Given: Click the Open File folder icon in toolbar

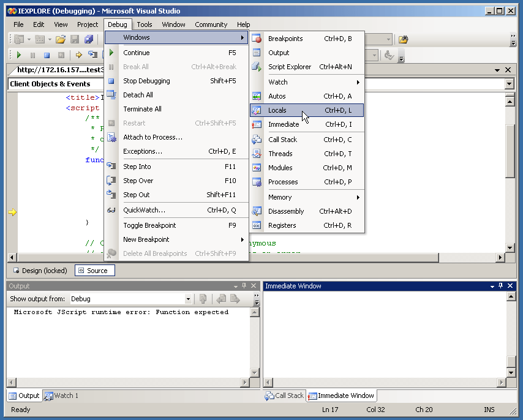Looking at the screenshot, I should pos(61,39).
